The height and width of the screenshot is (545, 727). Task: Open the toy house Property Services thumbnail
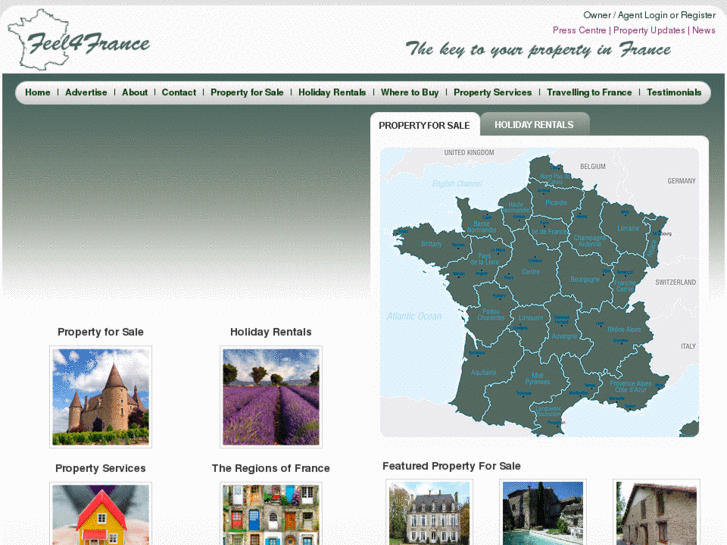click(x=101, y=514)
